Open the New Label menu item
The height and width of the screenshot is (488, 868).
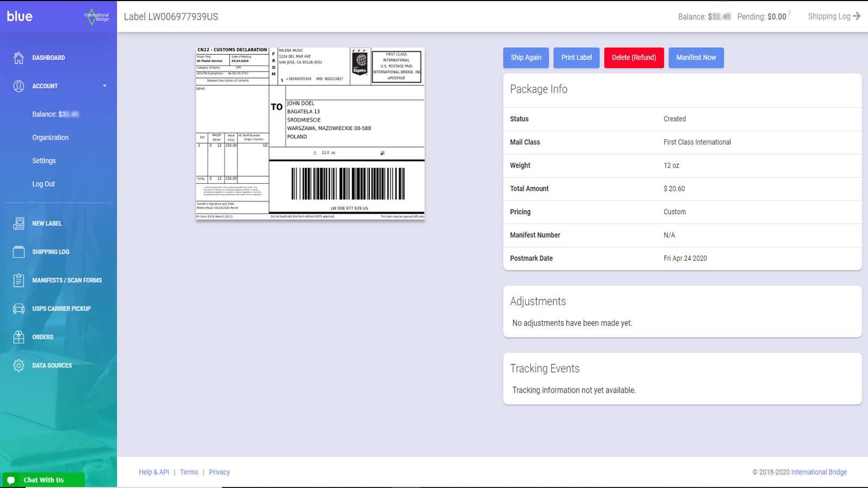(x=47, y=223)
